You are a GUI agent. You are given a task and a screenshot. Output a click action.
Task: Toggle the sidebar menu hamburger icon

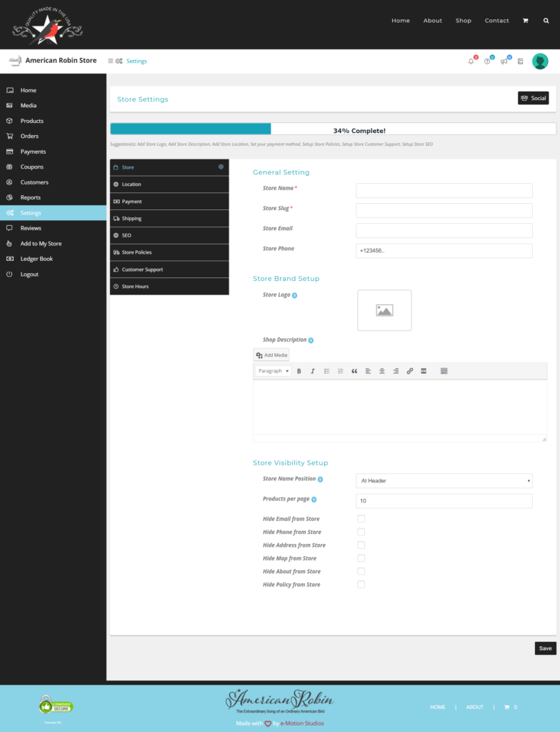coord(111,61)
